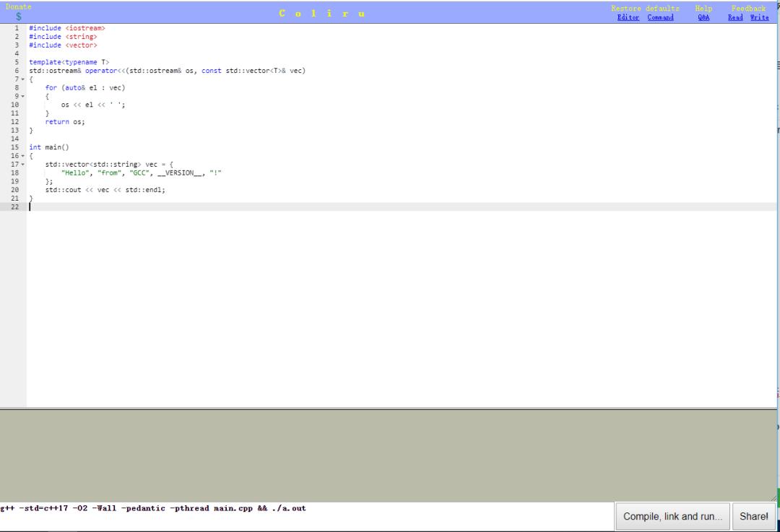
Task: Click the 'std::cout << vec' line
Action: click(x=105, y=190)
